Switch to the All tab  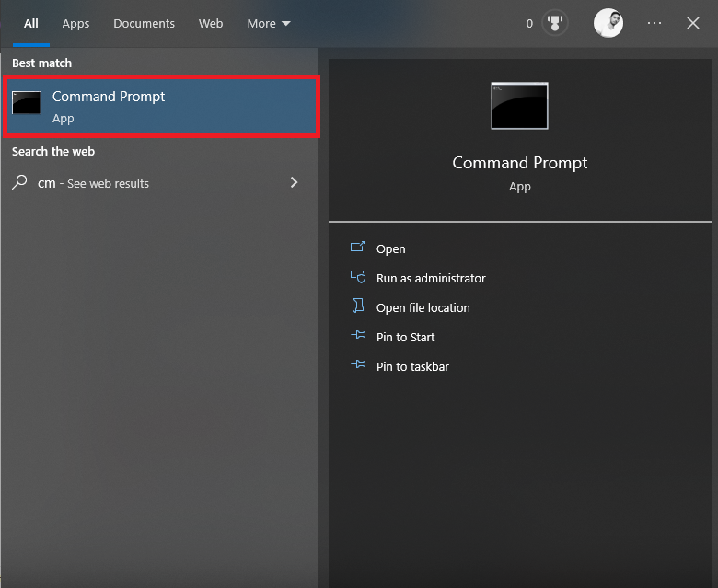coord(30,23)
